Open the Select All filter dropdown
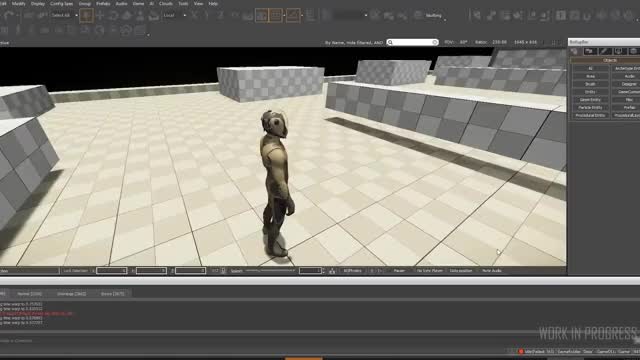The width and height of the screenshot is (640, 360). (64, 16)
